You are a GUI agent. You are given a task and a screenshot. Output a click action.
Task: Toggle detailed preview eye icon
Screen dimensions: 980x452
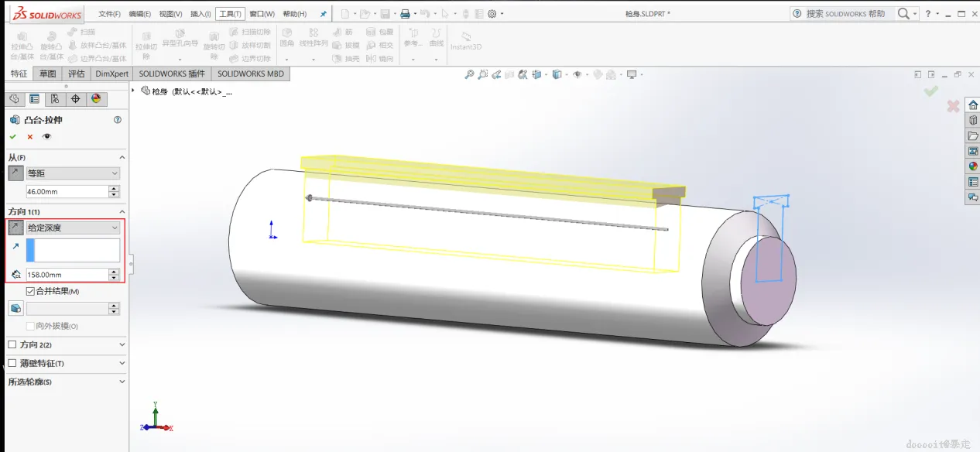point(47,136)
